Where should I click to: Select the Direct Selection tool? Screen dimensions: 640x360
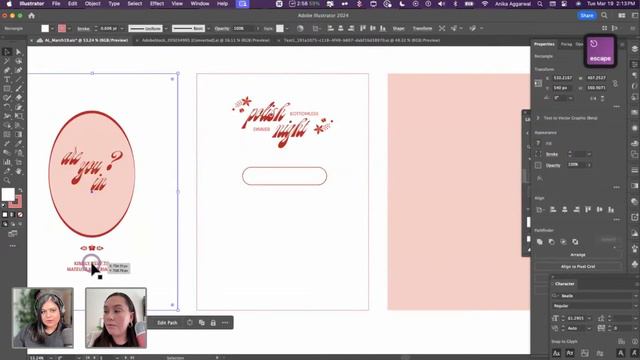click(19, 52)
